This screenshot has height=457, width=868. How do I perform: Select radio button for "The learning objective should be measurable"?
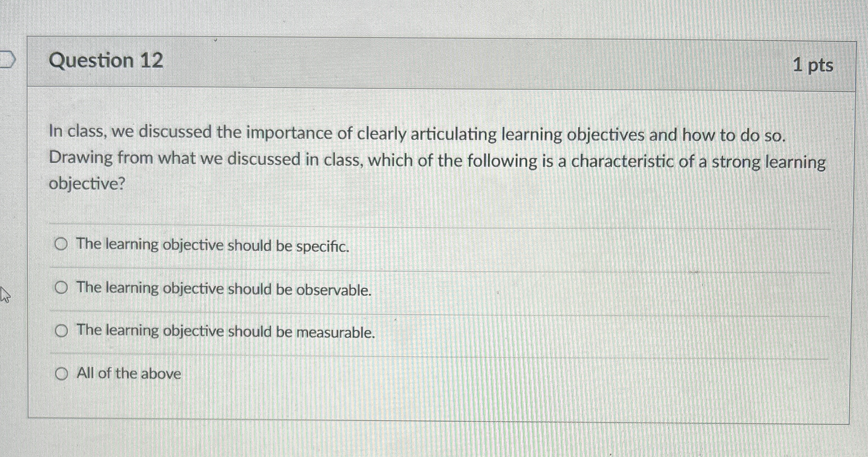tap(61, 330)
